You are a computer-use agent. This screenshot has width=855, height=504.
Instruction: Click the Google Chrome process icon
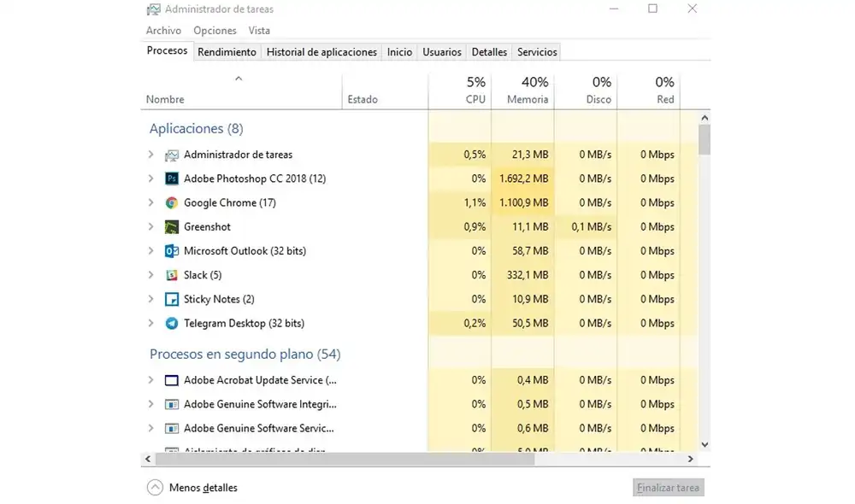point(172,203)
